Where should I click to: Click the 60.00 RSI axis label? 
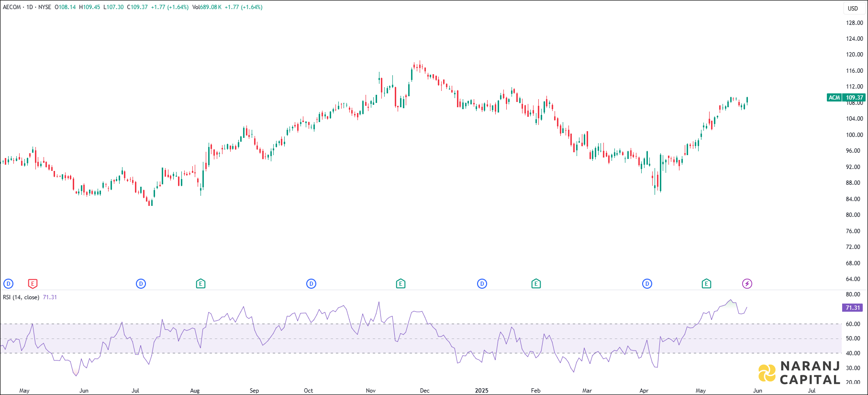click(854, 324)
